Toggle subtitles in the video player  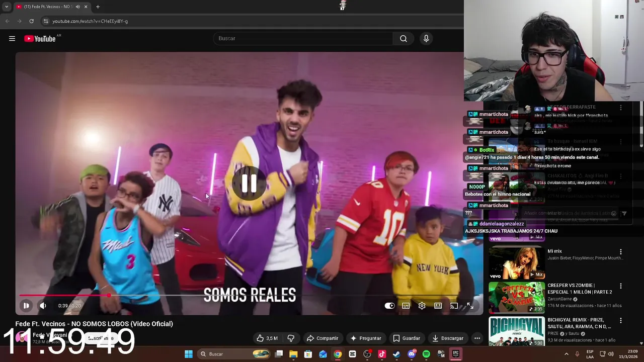coord(406,306)
